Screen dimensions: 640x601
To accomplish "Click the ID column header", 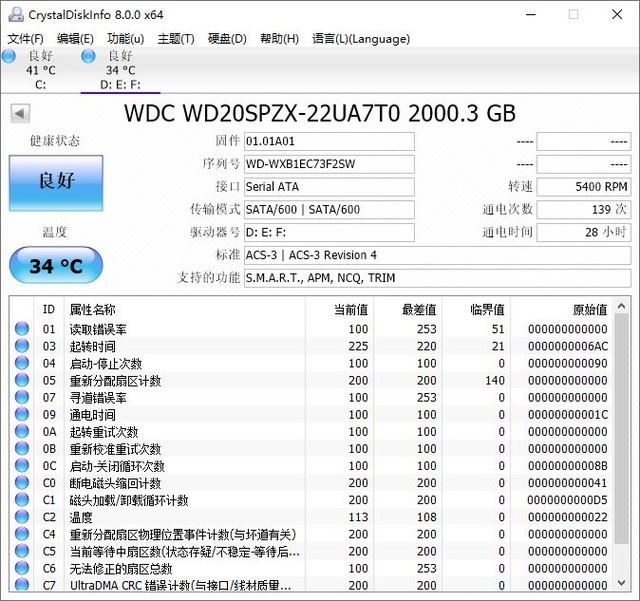I will [49, 309].
